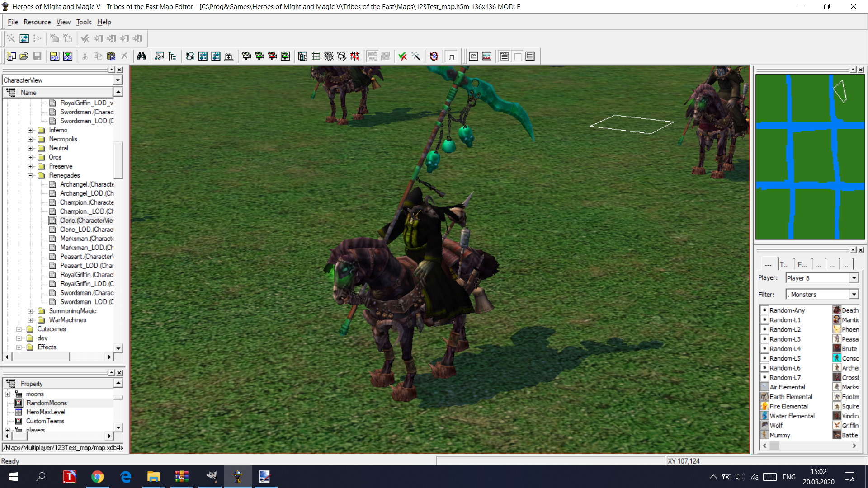Click the circular refresh arrows icon
This screenshot has height=488, width=868.
coord(190,56)
